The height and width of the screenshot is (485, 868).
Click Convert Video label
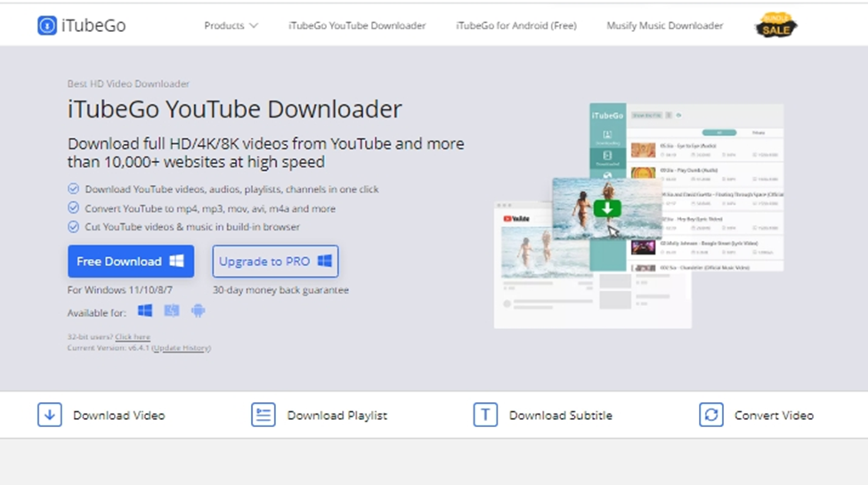click(x=774, y=416)
